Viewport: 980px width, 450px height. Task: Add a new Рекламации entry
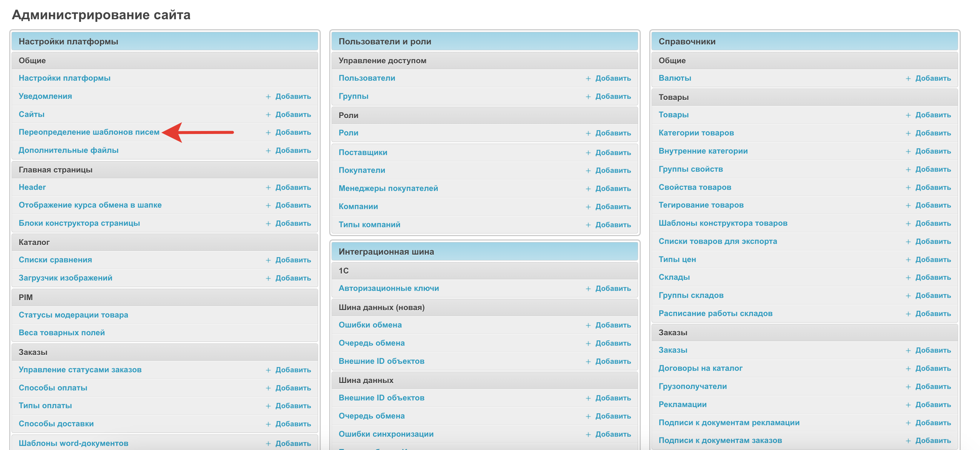coord(933,405)
